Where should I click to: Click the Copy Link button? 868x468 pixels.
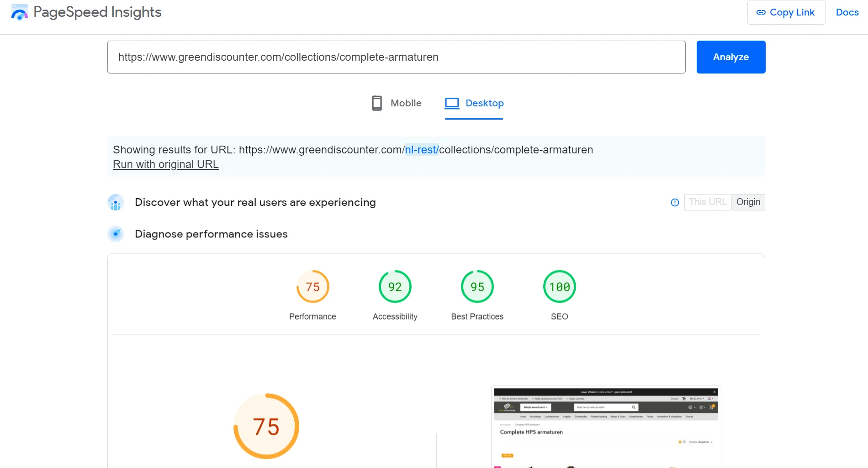[x=786, y=12]
